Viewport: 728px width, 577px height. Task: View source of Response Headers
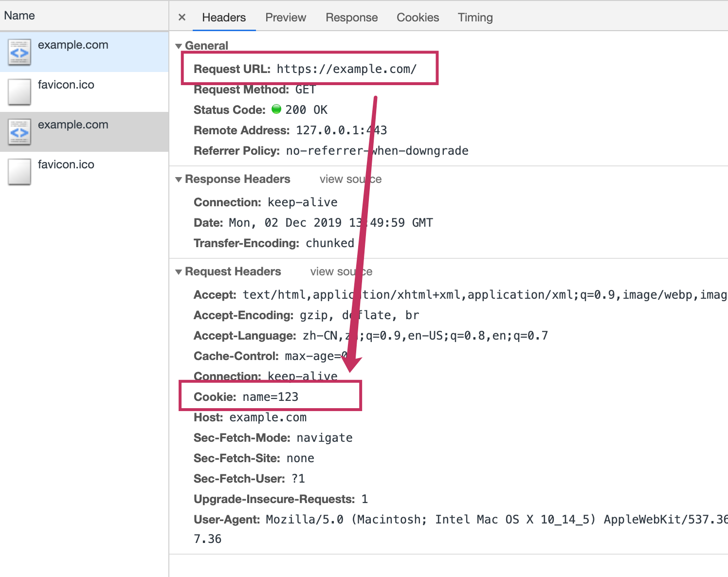tap(350, 179)
